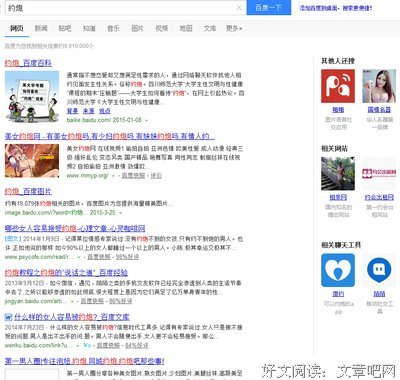Open 百度快照 for the wenku.baidu.com result
The height and width of the screenshot is (380, 400).
[x=108, y=346]
